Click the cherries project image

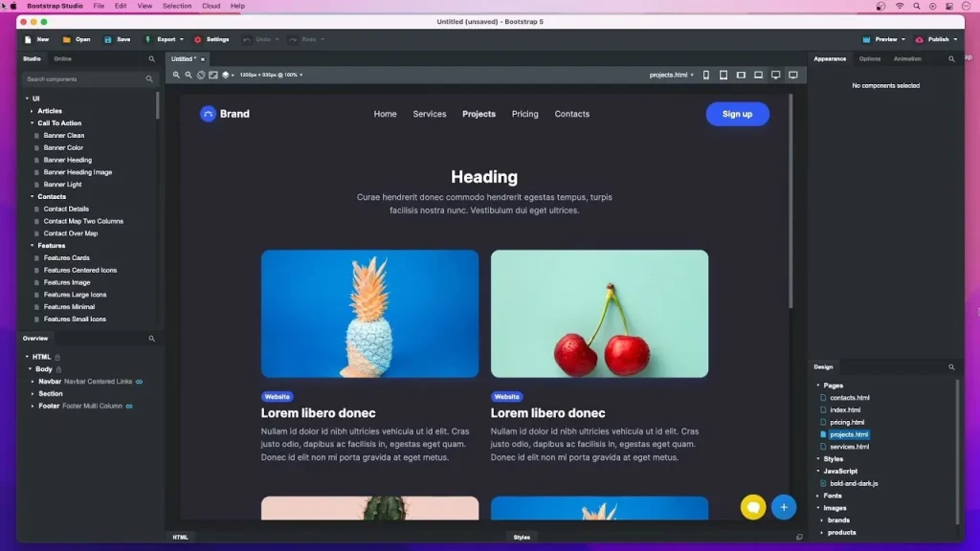coord(599,314)
